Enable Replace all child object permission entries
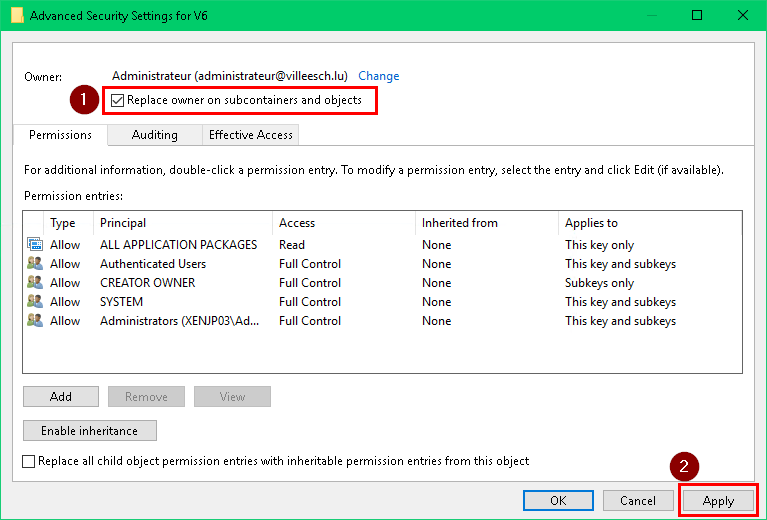This screenshot has width=767, height=520. point(29,461)
